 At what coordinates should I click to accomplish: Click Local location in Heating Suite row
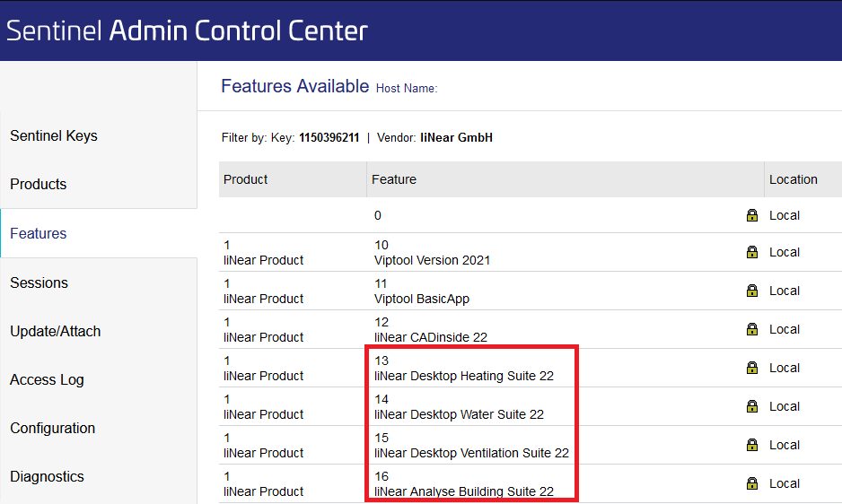tap(785, 369)
